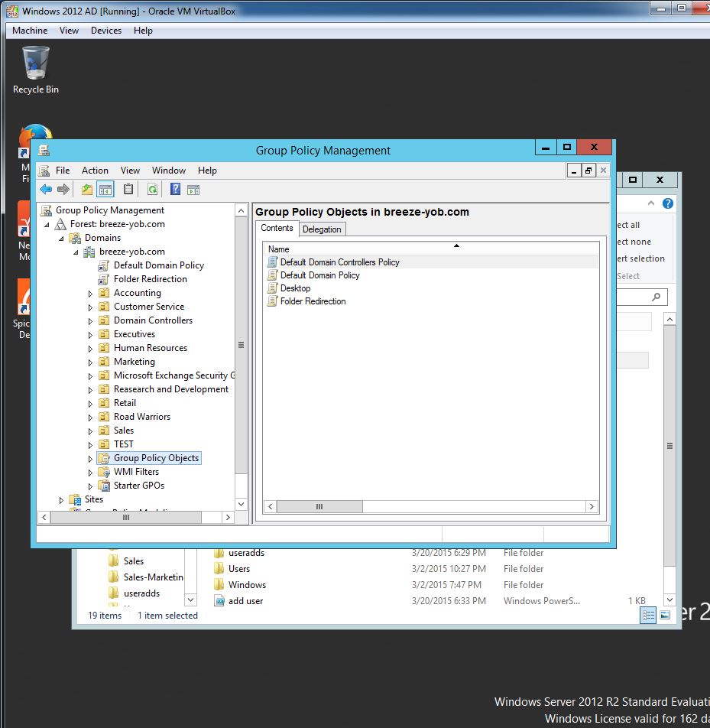Restore down the inner MMC console window

588,171
